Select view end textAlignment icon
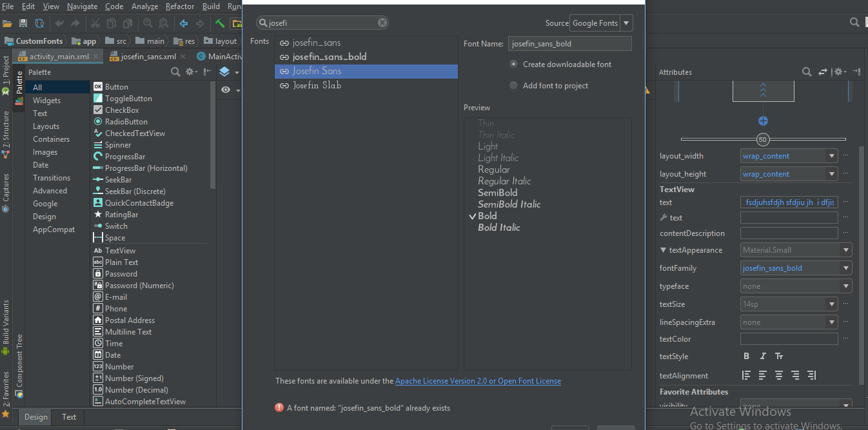 (x=811, y=375)
